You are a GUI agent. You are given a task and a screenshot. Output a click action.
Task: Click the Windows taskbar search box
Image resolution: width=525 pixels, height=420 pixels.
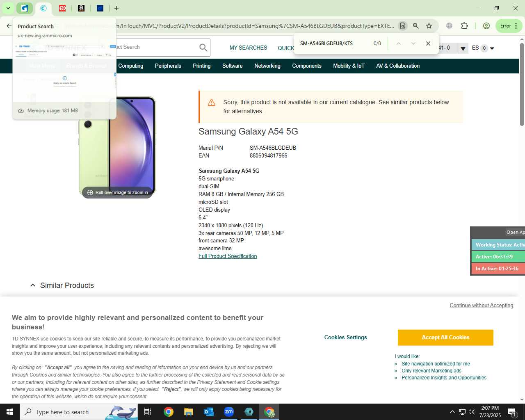click(x=79, y=412)
